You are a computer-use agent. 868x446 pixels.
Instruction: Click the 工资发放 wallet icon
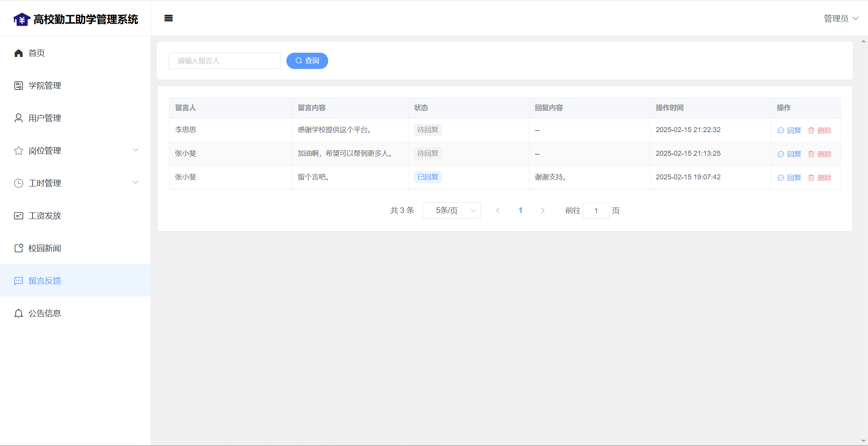pyautogui.click(x=19, y=216)
